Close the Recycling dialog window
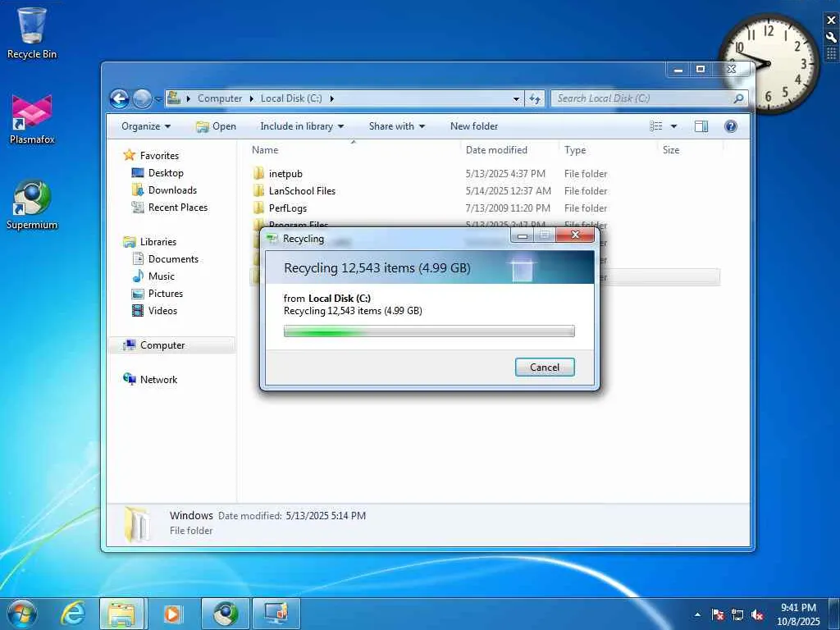This screenshot has width=840, height=630. pos(575,235)
